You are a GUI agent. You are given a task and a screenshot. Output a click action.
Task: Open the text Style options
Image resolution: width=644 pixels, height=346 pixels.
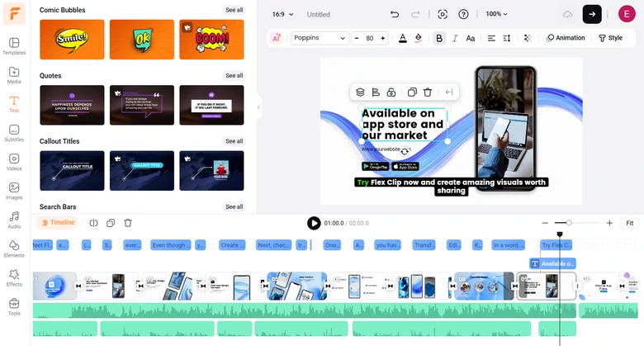click(610, 38)
